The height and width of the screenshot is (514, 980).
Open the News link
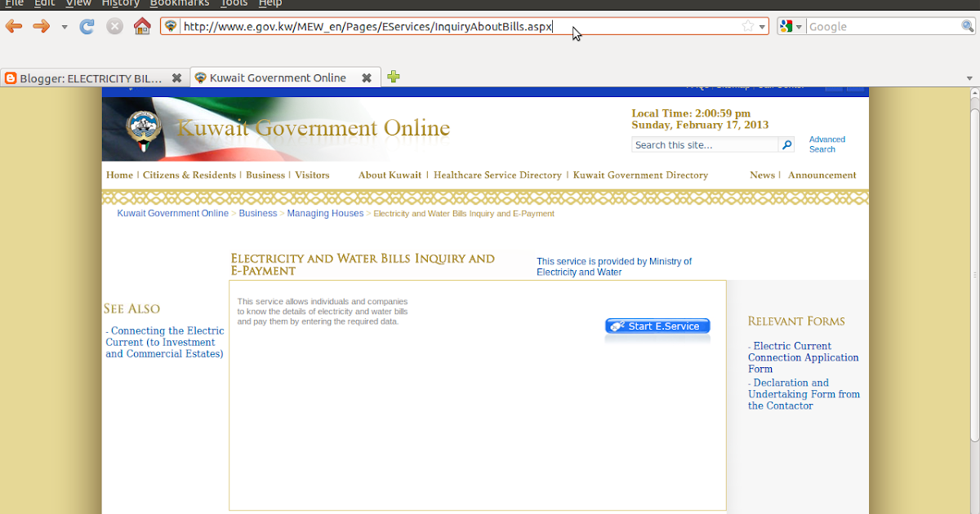click(x=762, y=175)
